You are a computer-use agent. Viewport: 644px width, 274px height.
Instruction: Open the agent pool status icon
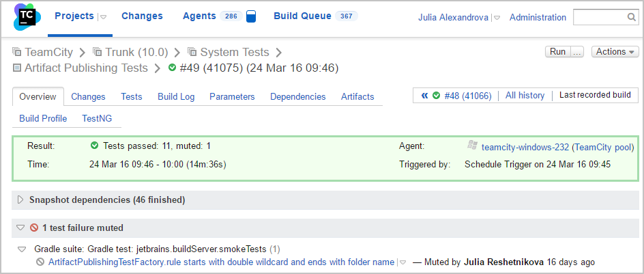(x=251, y=16)
